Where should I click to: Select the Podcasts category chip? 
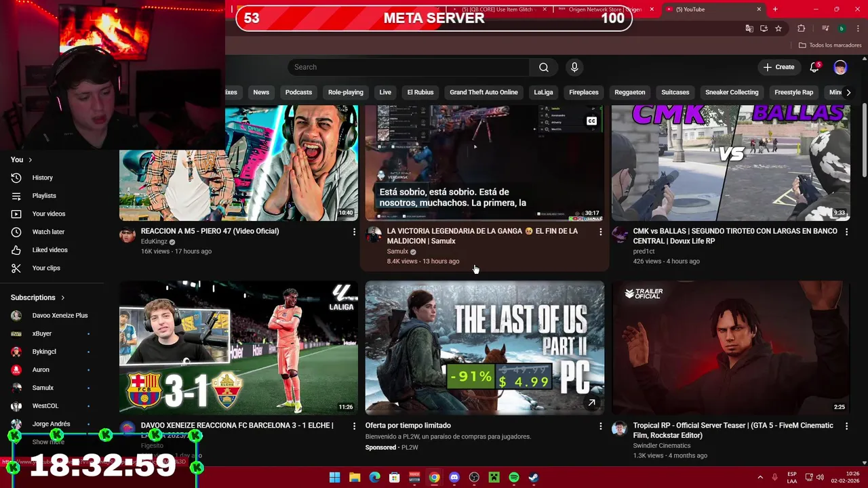298,92
